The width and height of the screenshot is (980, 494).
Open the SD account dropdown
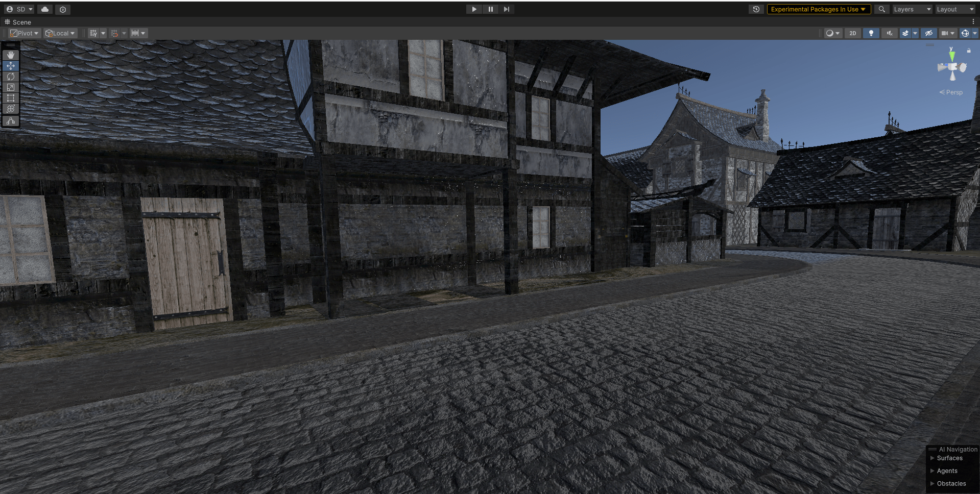click(x=20, y=9)
